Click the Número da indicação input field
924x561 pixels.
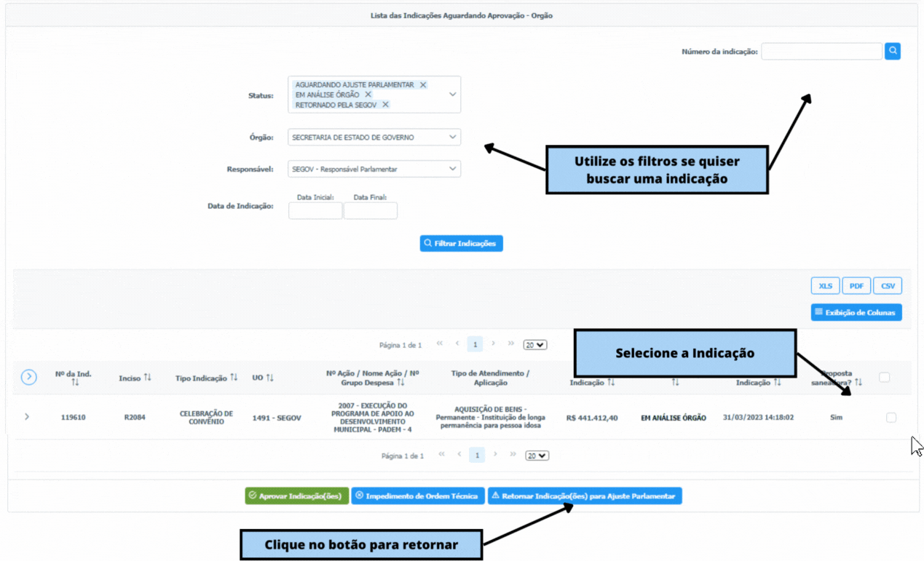tap(821, 51)
